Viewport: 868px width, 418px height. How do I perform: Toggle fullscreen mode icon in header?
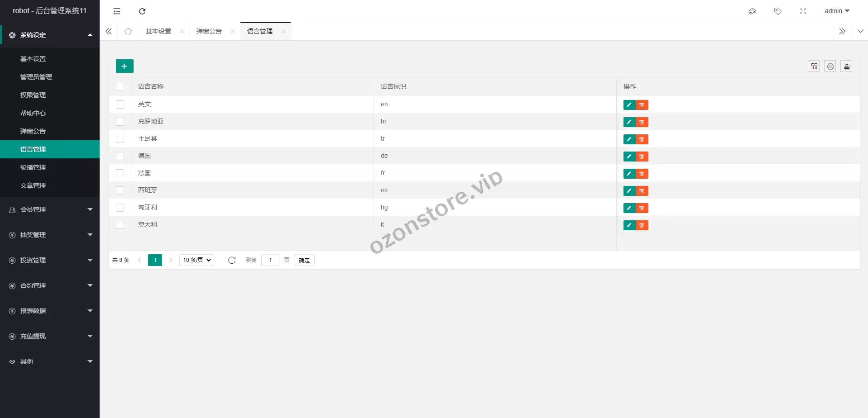click(x=803, y=11)
